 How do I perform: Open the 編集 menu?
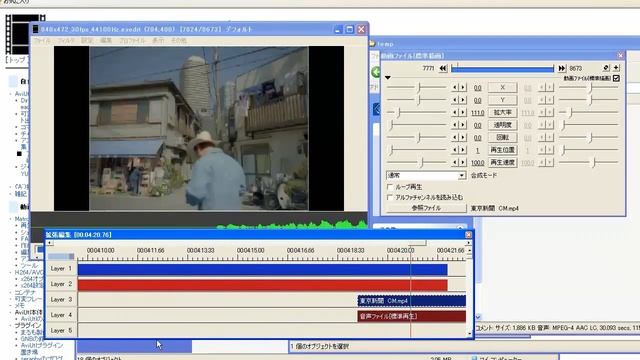pos(106,41)
